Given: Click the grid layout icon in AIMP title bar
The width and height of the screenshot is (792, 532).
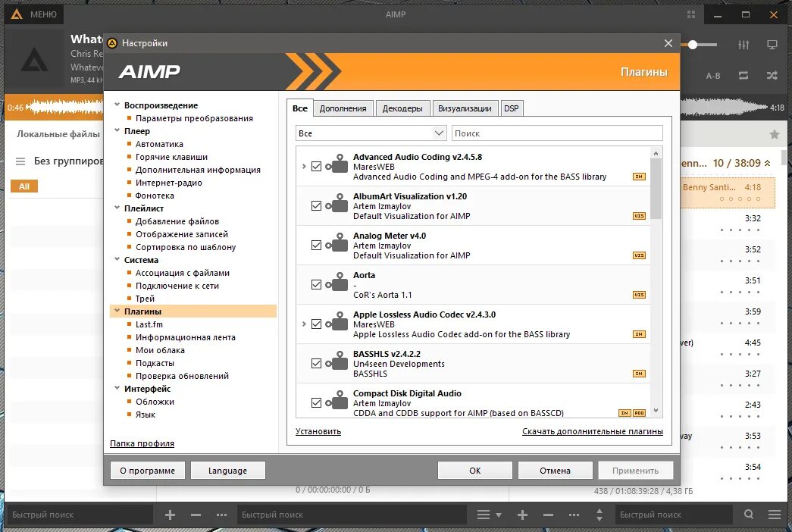Looking at the screenshot, I should [691, 14].
